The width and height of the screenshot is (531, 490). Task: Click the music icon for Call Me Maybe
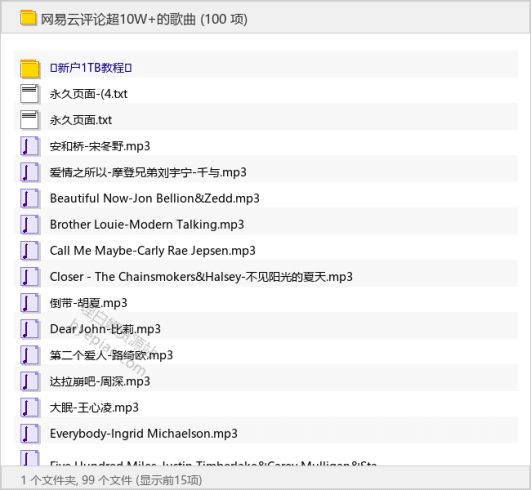[30, 251]
